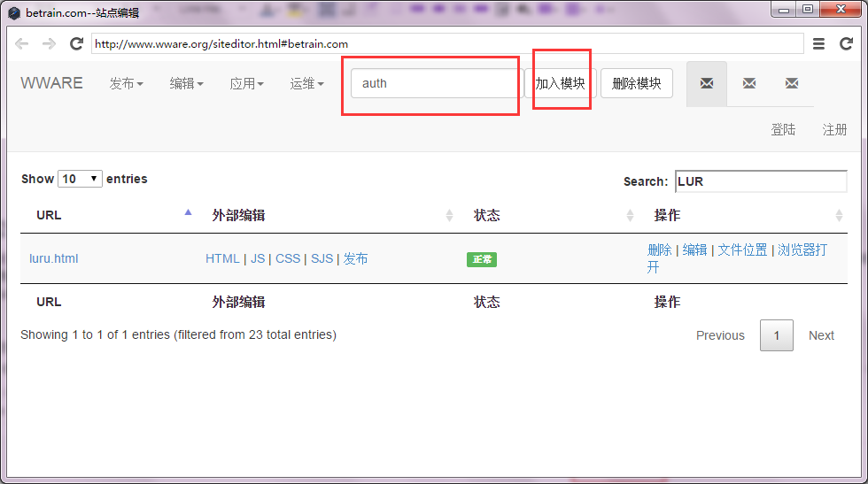Click the 删除模块 button
868x484 pixels.
click(x=637, y=83)
